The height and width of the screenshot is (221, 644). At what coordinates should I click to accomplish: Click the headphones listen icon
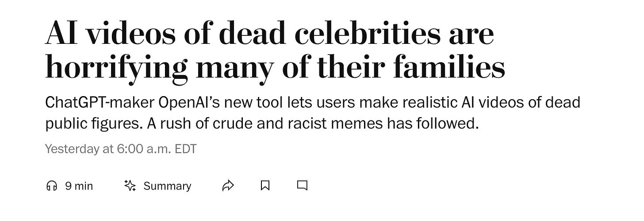(x=51, y=186)
